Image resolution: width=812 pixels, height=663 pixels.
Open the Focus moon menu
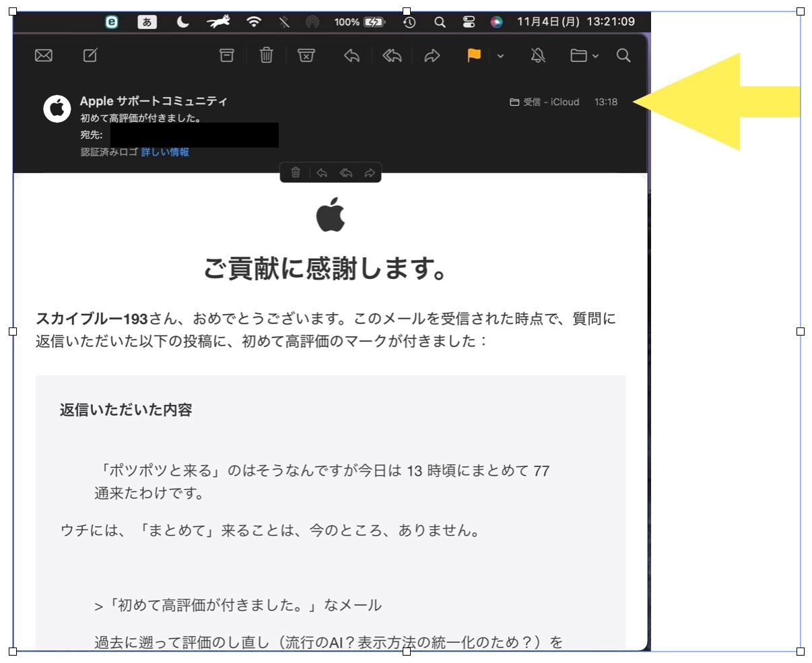pyautogui.click(x=183, y=22)
